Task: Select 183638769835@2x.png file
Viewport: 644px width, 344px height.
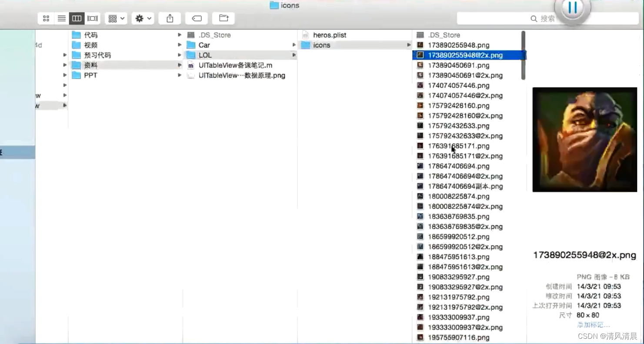Action: (465, 226)
